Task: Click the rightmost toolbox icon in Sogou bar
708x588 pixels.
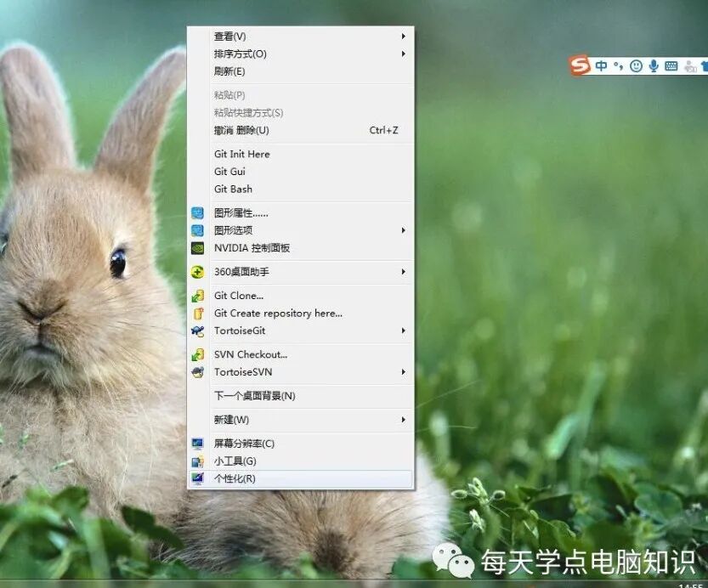Action: pos(704,66)
